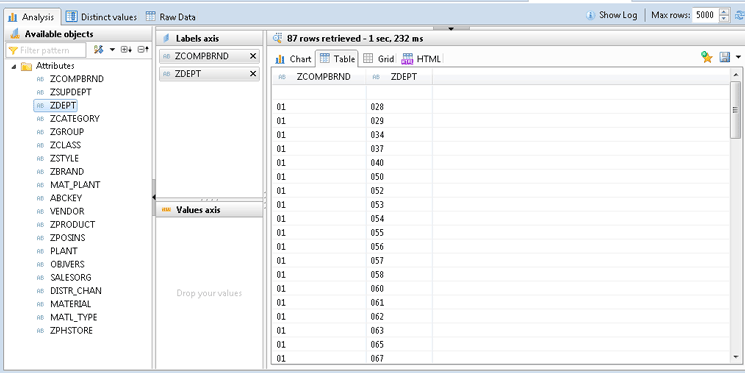Increase Max rows with the up arrow
The image size is (745, 373).
coord(724,12)
